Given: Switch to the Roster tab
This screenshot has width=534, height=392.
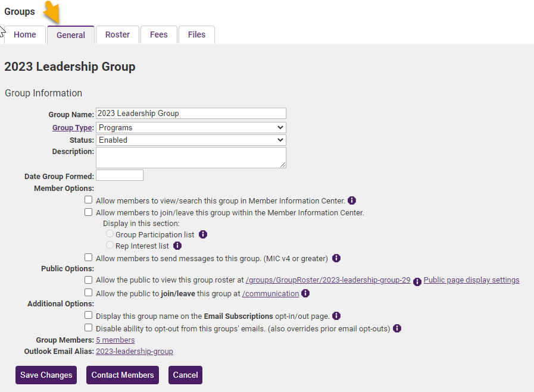Looking at the screenshot, I should coord(117,35).
